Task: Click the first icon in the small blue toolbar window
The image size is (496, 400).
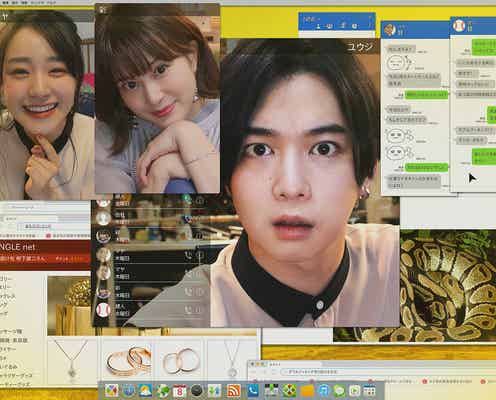Action: point(318,26)
